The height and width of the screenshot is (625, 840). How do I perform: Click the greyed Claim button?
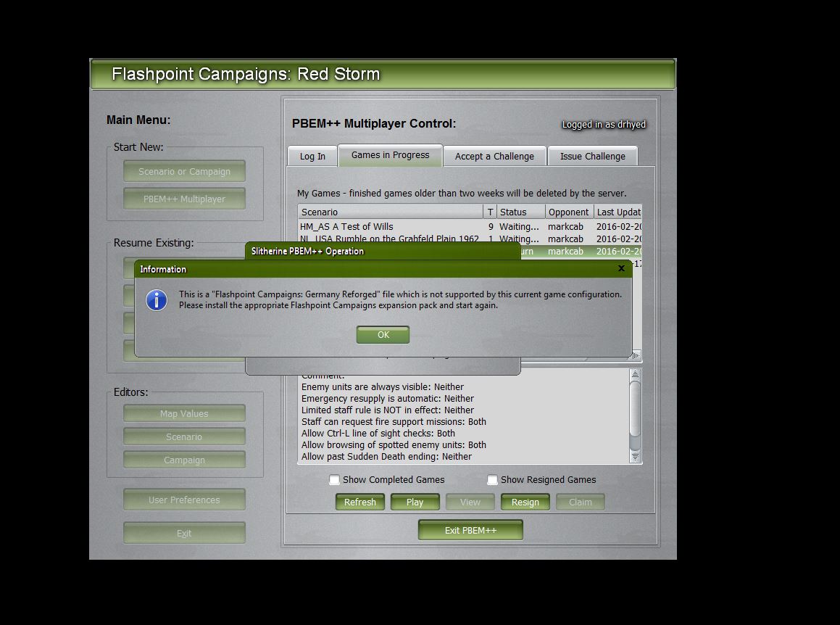[x=581, y=502]
